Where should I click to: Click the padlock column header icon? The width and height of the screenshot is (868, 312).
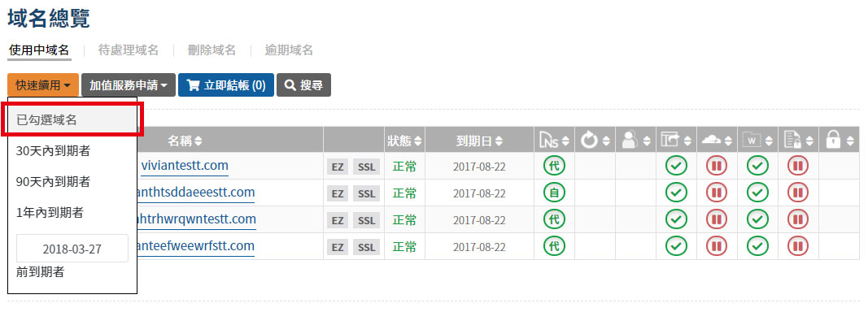pyautogui.click(x=833, y=141)
